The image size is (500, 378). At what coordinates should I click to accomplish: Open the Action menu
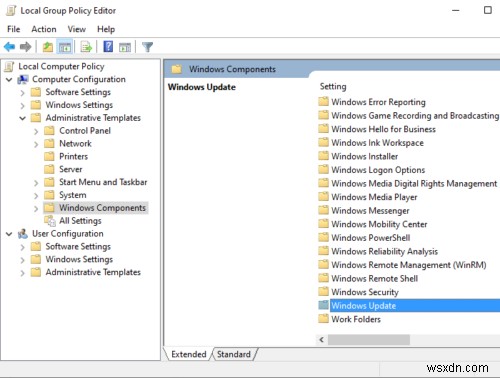click(x=44, y=29)
